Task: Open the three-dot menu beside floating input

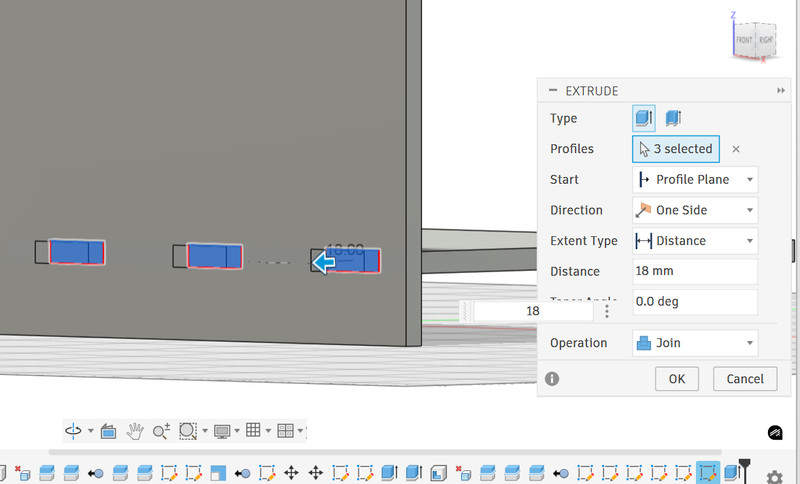Action: [x=607, y=311]
